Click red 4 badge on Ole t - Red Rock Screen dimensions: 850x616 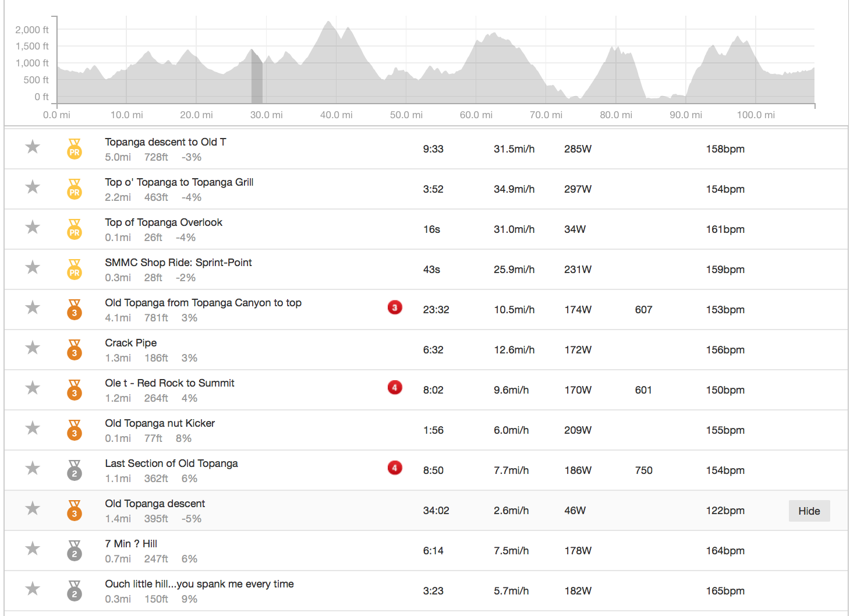(395, 388)
